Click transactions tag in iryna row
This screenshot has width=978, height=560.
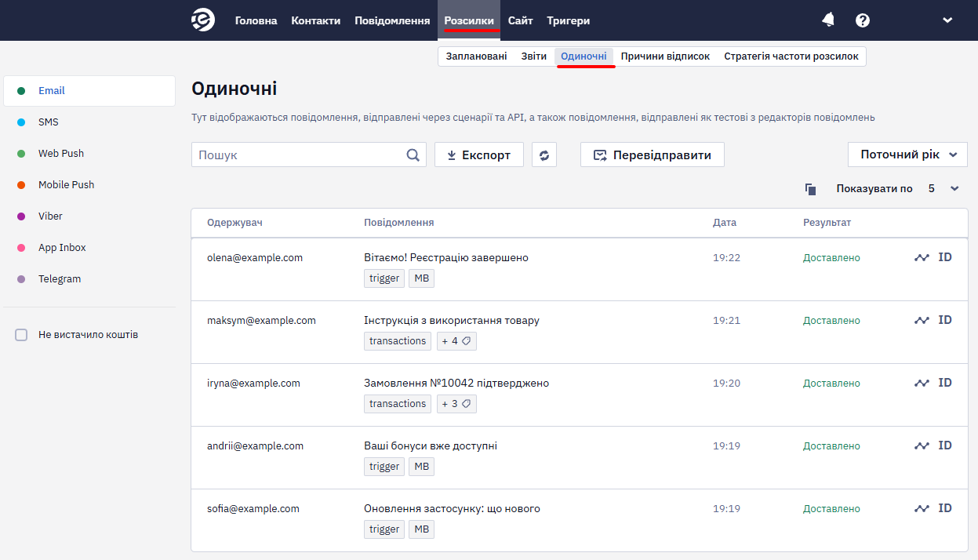(398, 404)
